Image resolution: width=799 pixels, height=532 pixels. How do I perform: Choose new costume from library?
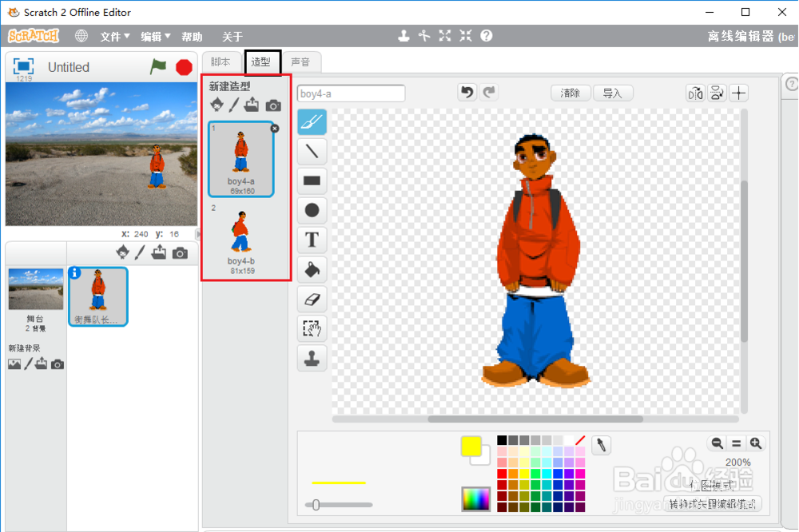click(217, 105)
